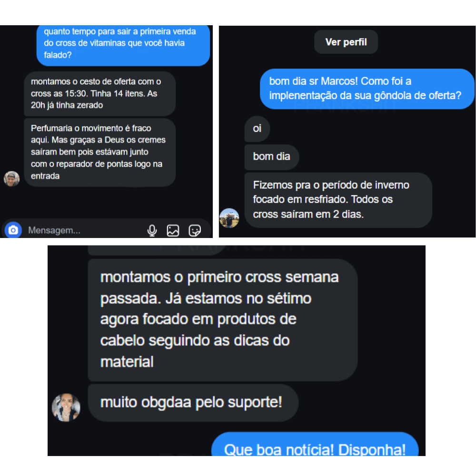The height and width of the screenshot is (476, 476).
Task: Click the gray "bom dia" reply bubble
Action: click(272, 157)
